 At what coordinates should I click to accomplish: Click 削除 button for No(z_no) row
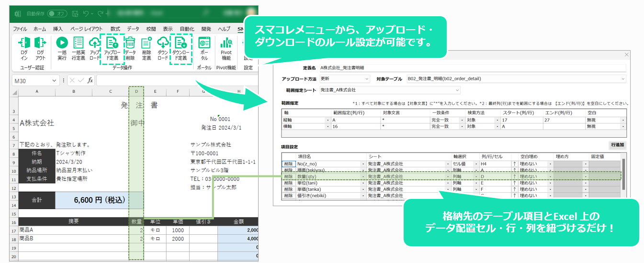tap(288, 164)
